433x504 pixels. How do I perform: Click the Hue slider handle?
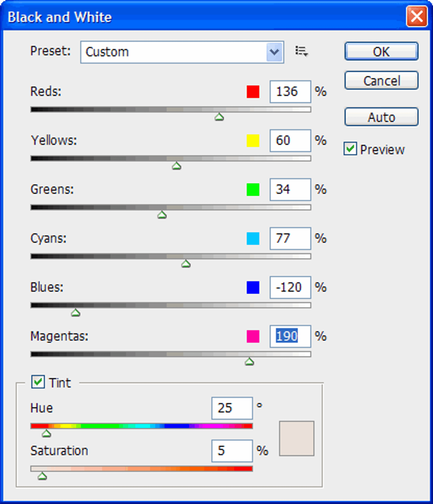point(46,433)
